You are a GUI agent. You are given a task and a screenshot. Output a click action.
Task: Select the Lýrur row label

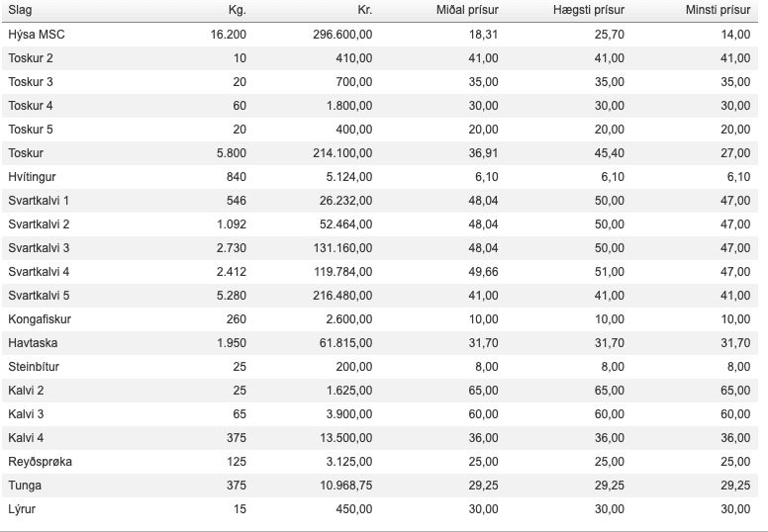tap(22, 509)
